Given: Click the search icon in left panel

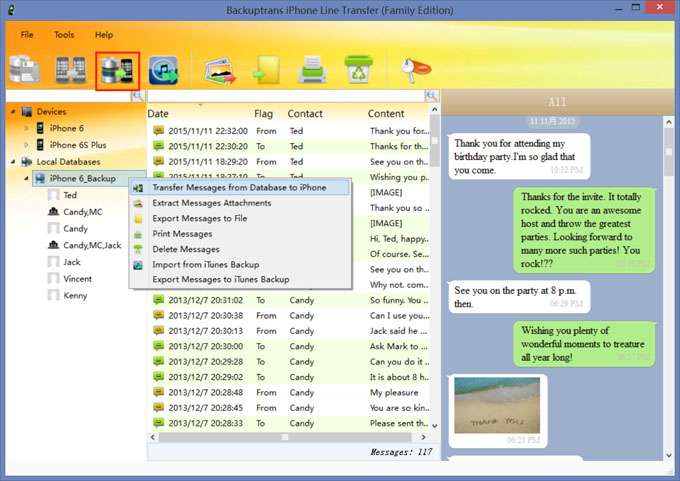Looking at the screenshot, I should 138,96.
